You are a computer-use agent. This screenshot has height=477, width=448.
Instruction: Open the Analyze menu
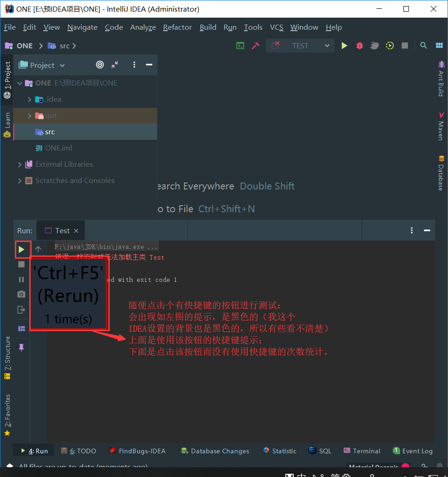pyautogui.click(x=143, y=27)
